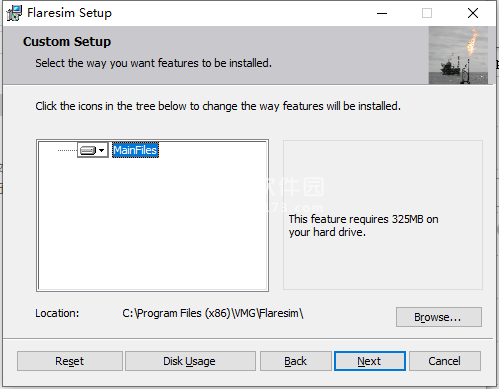
Task: Proceed with the Next button
Action: point(370,361)
